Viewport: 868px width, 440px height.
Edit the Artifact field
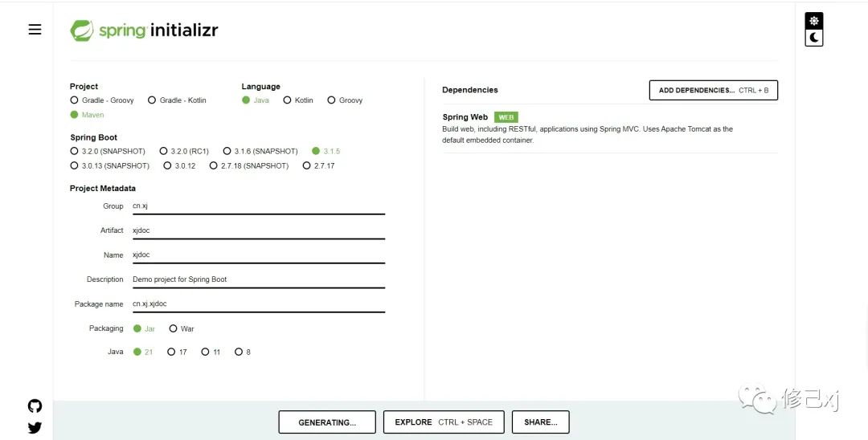coord(259,230)
